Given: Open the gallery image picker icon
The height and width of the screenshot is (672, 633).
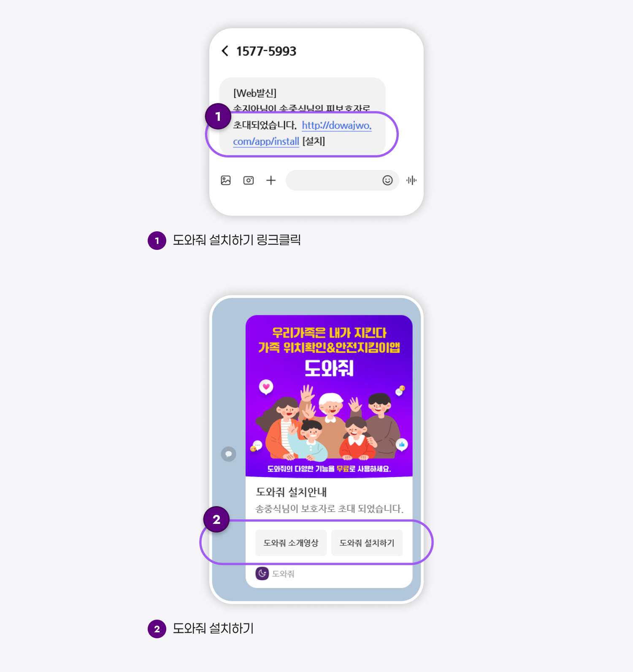Looking at the screenshot, I should click(x=226, y=180).
